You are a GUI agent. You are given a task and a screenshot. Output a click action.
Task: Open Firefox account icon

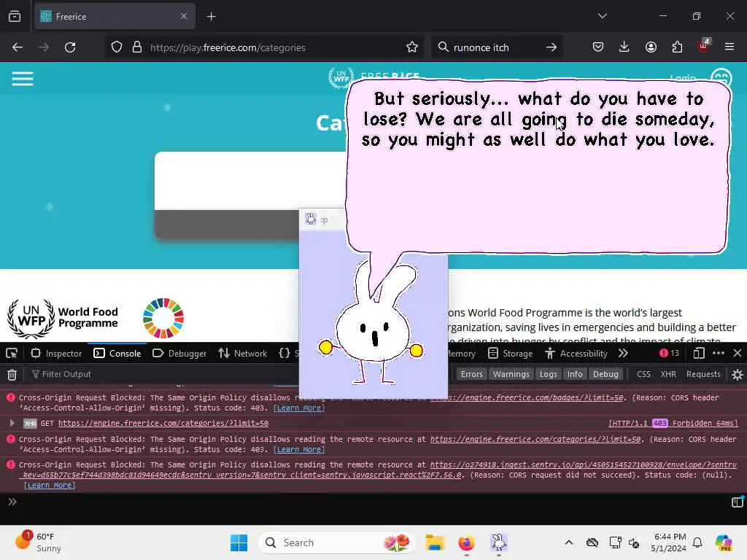(651, 47)
